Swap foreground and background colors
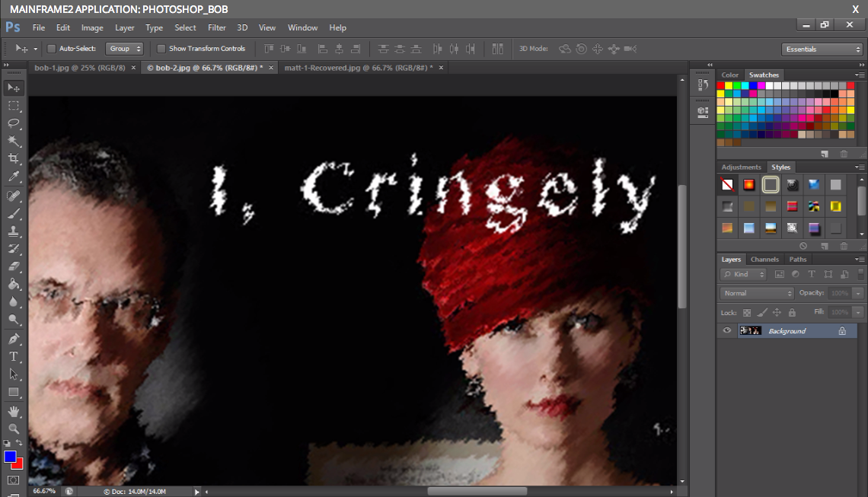Viewport: 868px width, 497px height. click(x=19, y=443)
